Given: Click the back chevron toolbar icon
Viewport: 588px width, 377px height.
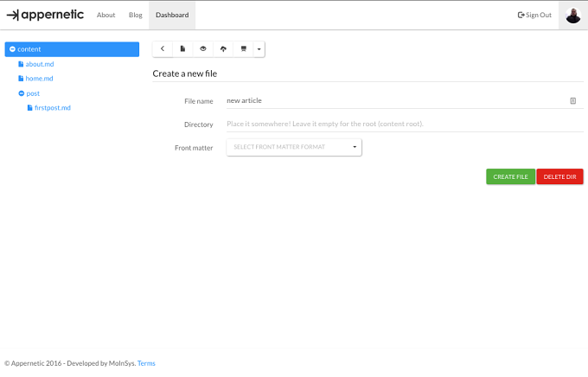Looking at the screenshot, I should tap(163, 49).
